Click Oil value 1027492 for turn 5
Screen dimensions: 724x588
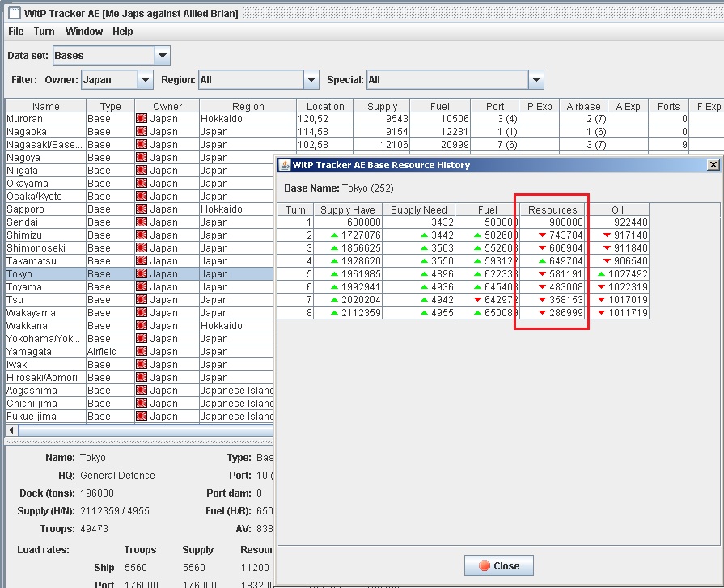click(628, 273)
